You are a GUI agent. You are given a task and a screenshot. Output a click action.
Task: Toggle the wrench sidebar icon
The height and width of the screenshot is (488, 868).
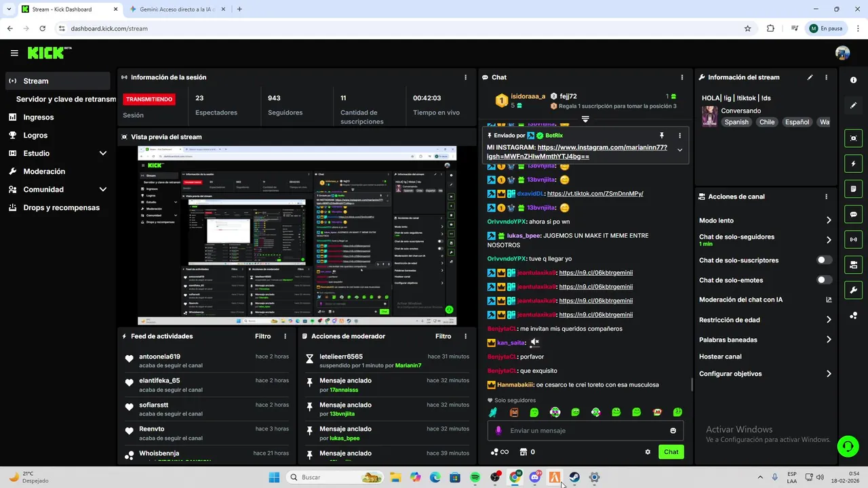coord(853,290)
